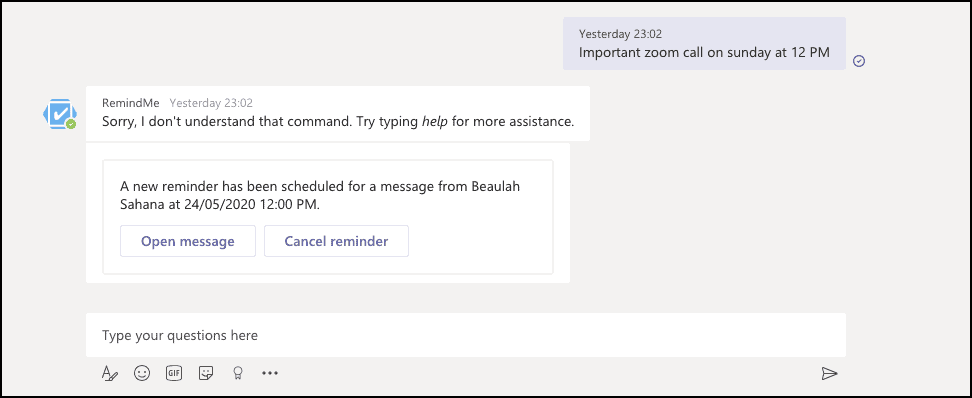Click the italic 'help' word
Screen dimensions: 972x398
pos(435,122)
